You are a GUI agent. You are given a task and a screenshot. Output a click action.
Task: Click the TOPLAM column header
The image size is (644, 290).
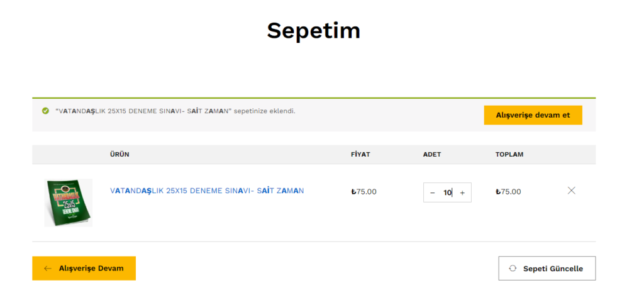point(509,155)
